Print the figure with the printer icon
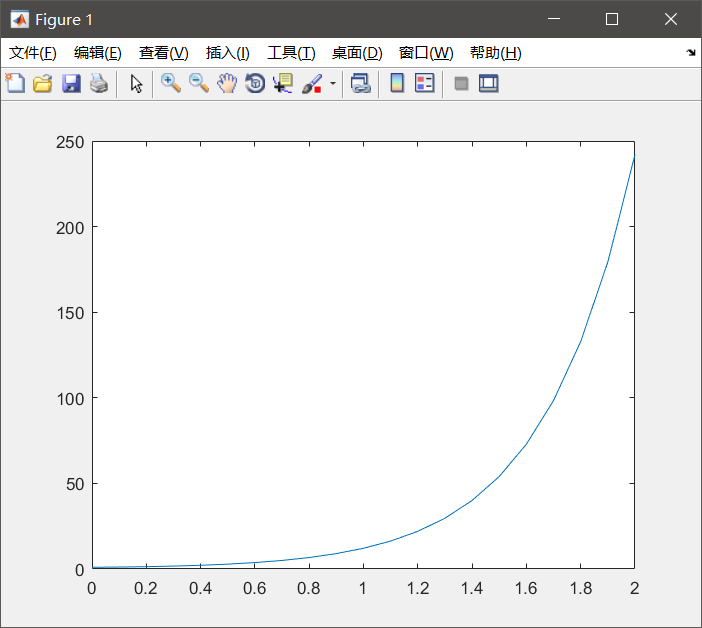702x628 pixels. click(99, 83)
